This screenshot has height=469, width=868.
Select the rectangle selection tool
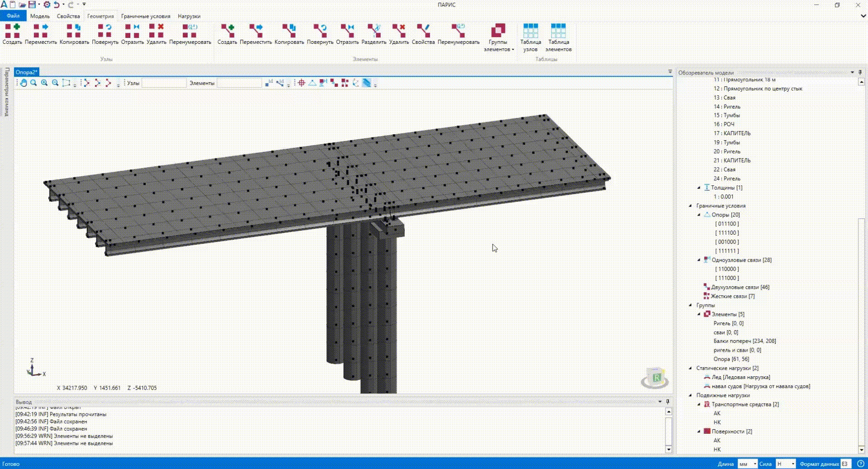pyautogui.click(x=66, y=83)
